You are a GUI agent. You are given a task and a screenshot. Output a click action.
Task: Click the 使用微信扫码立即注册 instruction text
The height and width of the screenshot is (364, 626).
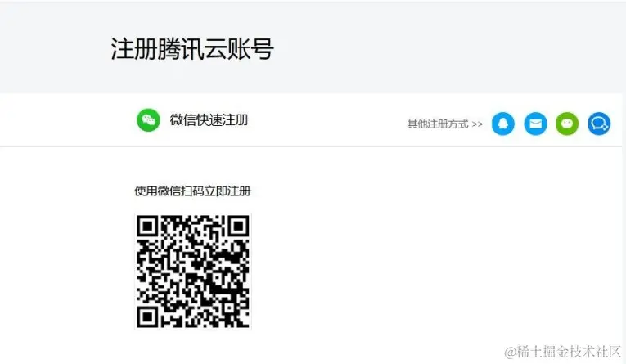192,191
